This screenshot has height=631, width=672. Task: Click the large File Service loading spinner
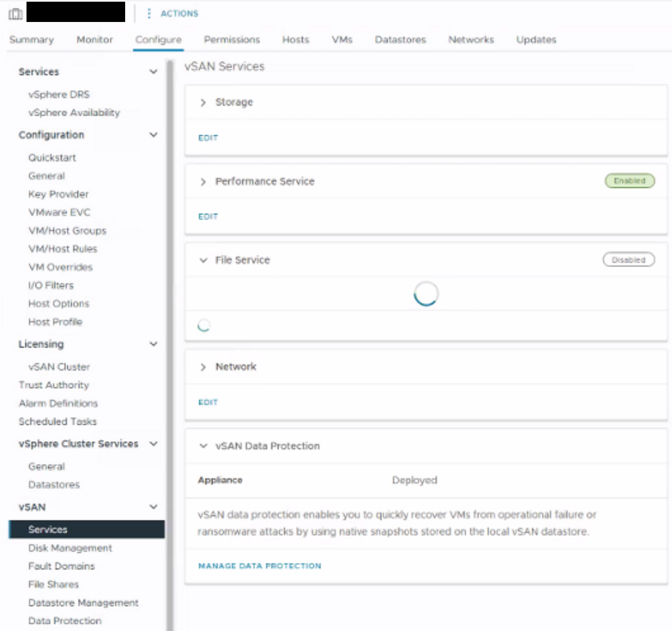coord(426,294)
